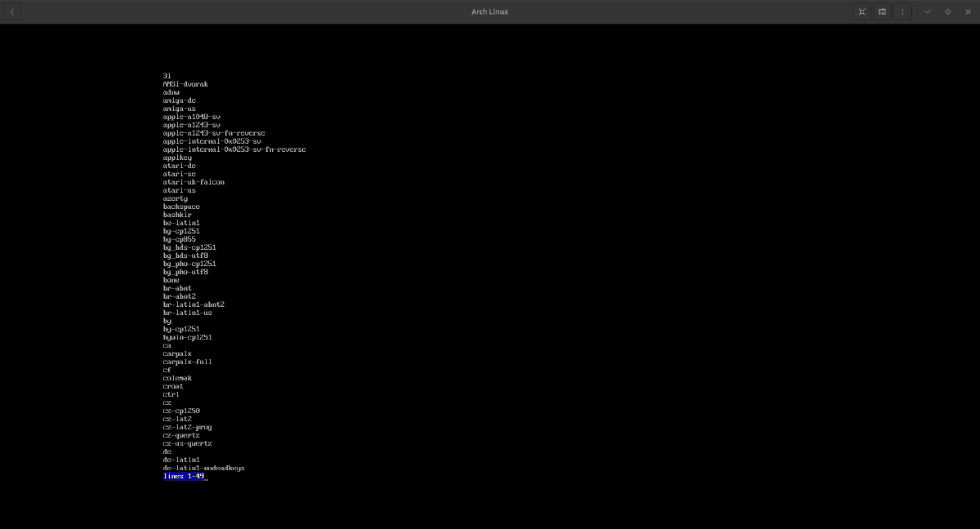Click the 'Arch Linux' window title
Image resolution: width=980 pixels, height=529 pixels.
tap(489, 11)
